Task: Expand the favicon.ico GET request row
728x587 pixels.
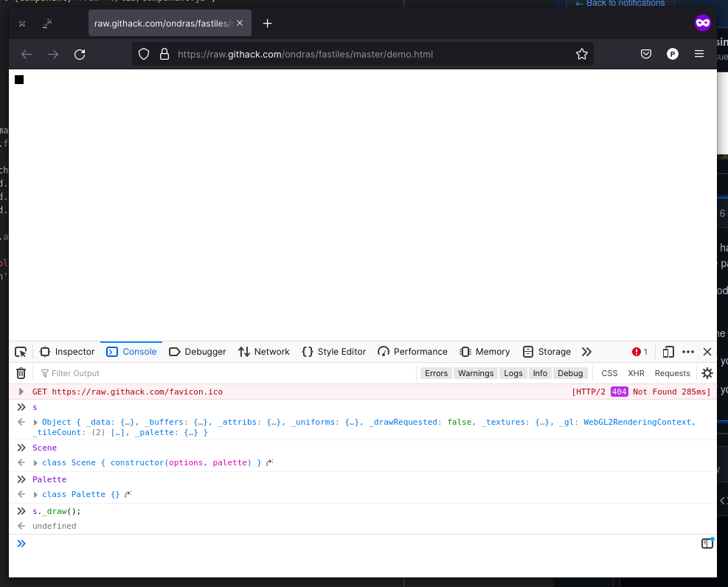Action: (x=21, y=392)
